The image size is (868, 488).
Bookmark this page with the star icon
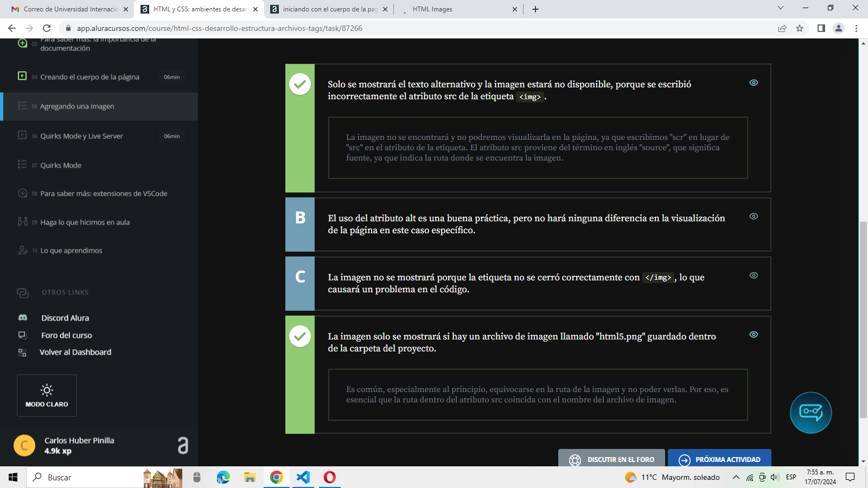[x=800, y=28]
